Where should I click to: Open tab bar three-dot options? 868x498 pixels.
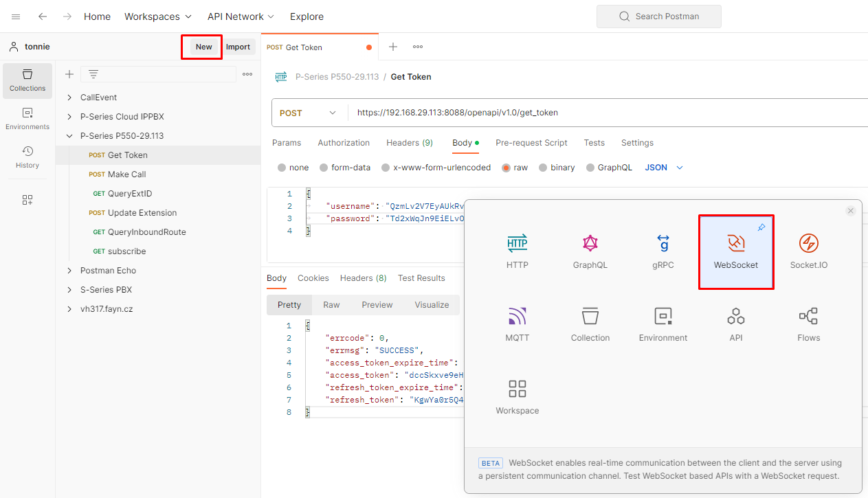tap(418, 47)
